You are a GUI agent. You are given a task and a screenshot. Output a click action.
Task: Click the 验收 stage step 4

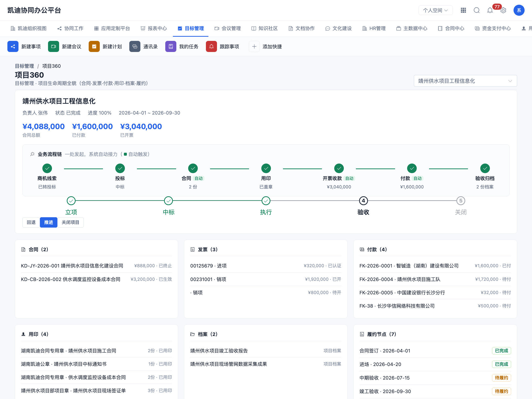coord(363,206)
